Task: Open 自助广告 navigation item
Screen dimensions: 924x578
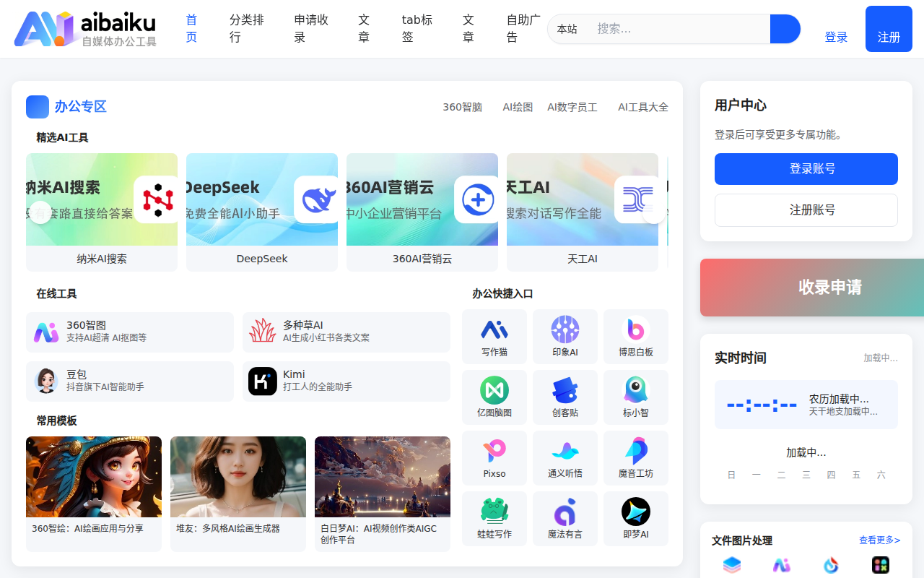Action: [523, 28]
